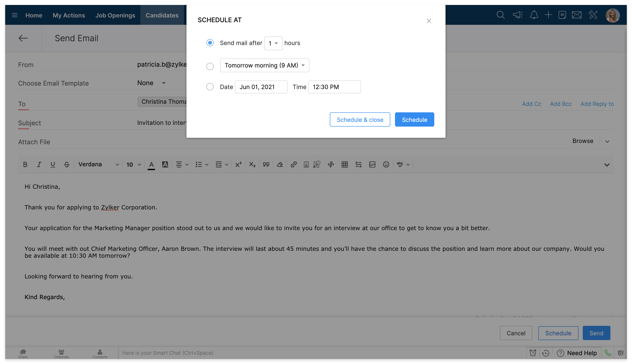Select the Send mail after hours option

[x=210, y=43]
